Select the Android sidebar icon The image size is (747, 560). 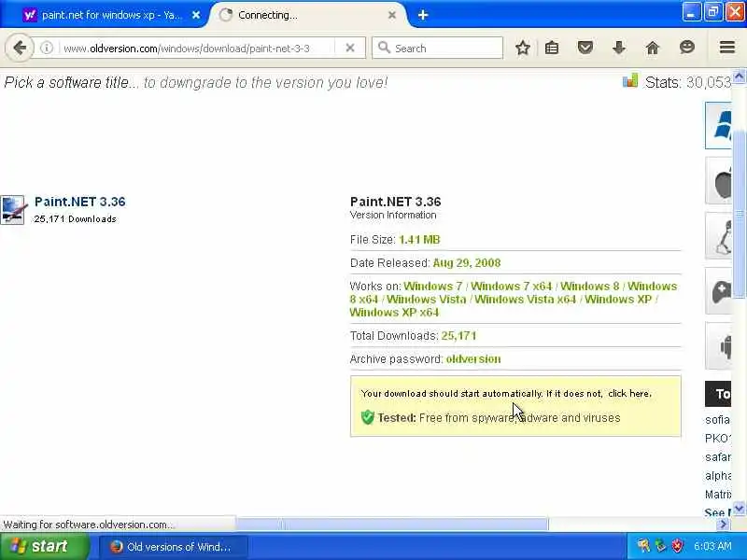point(718,345)
